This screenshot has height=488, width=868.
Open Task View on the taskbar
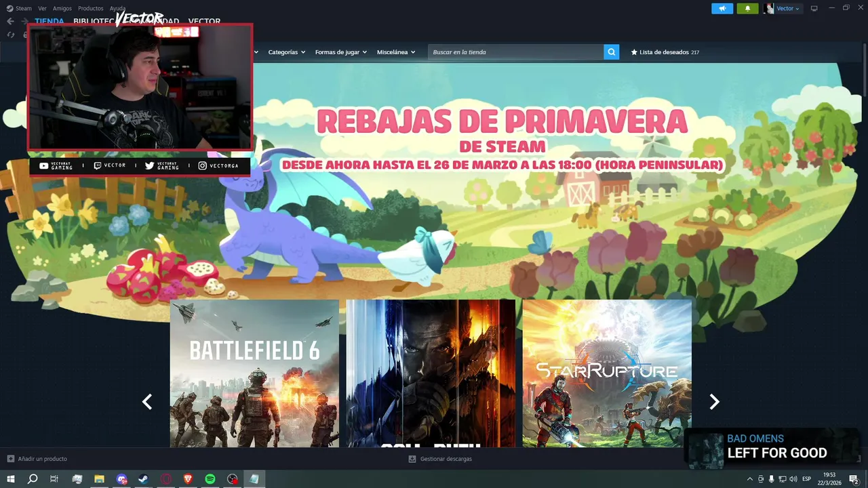click(x=54, y=479)
